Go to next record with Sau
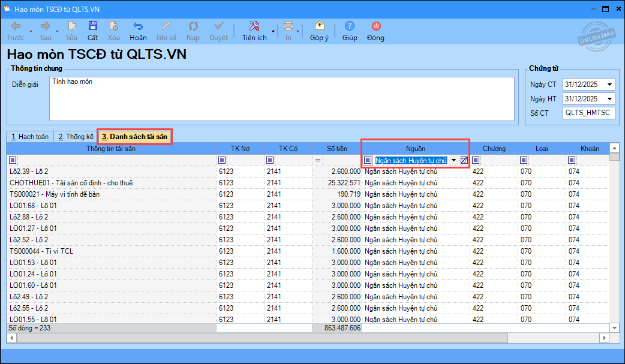This screenshot has width=625, height=364. pyautogui.click(x=46, y=26)
